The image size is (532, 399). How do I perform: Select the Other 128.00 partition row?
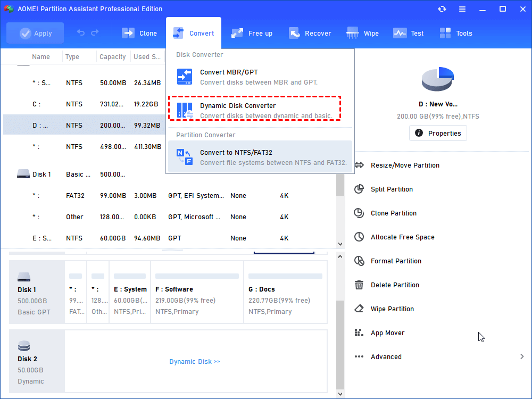click(170, 217)
